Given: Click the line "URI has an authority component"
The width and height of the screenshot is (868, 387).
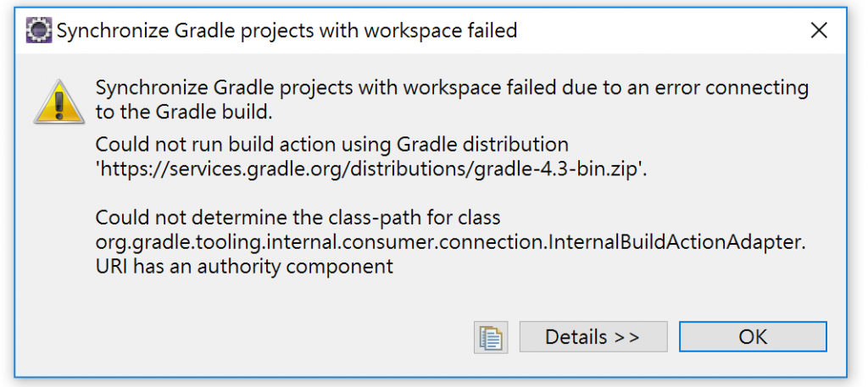Looking at the screenshot, I should pos(244,266).
